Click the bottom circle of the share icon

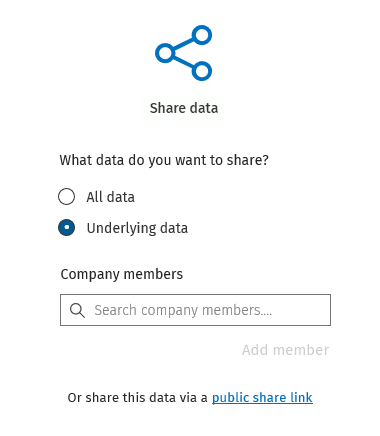click(x=202, y=71)
